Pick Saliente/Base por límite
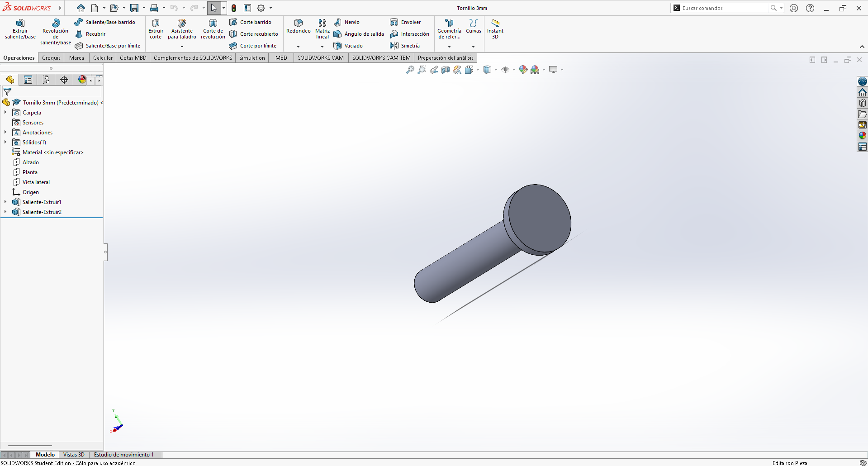The height and width of the screenshot is (466, 868). (x=108, y=46)
